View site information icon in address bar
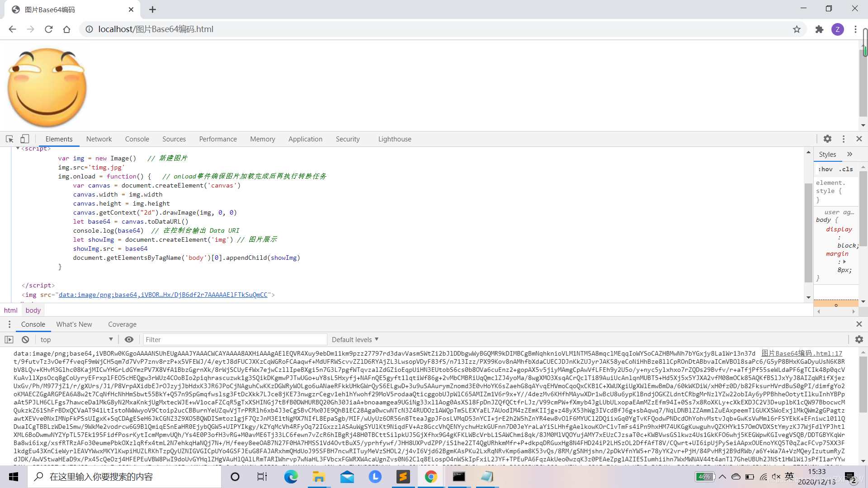Viewport: 868px width, 488px height. pyautogui.click(x=90, y=29)
